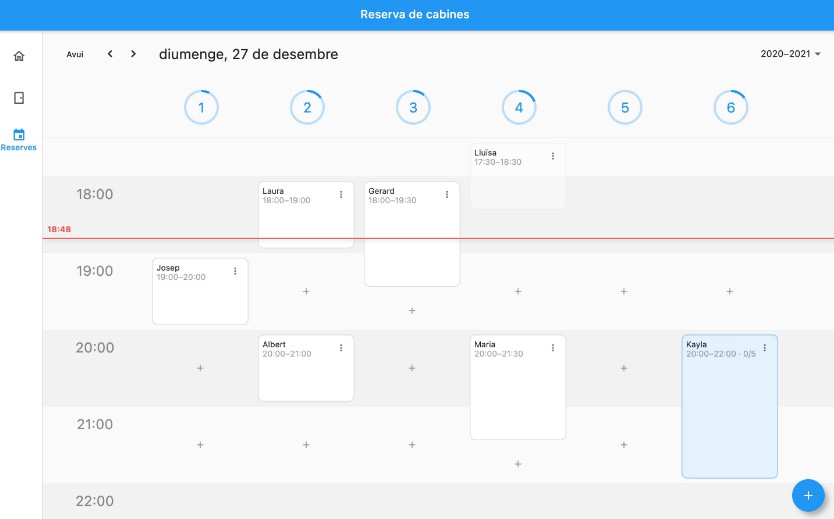Open options menu on Kayla reservation
The image size is (834, 519).
pyautogui.click(x=765, y=348)
